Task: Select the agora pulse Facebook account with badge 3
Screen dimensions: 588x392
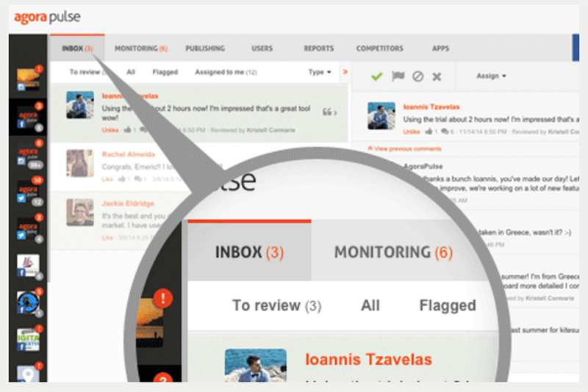Action: click(x=29, y=117)
